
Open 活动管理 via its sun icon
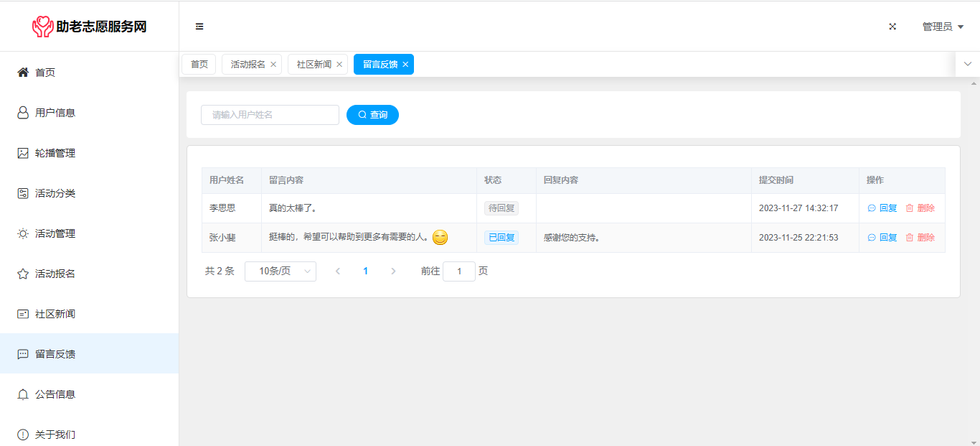coord(23,233)
